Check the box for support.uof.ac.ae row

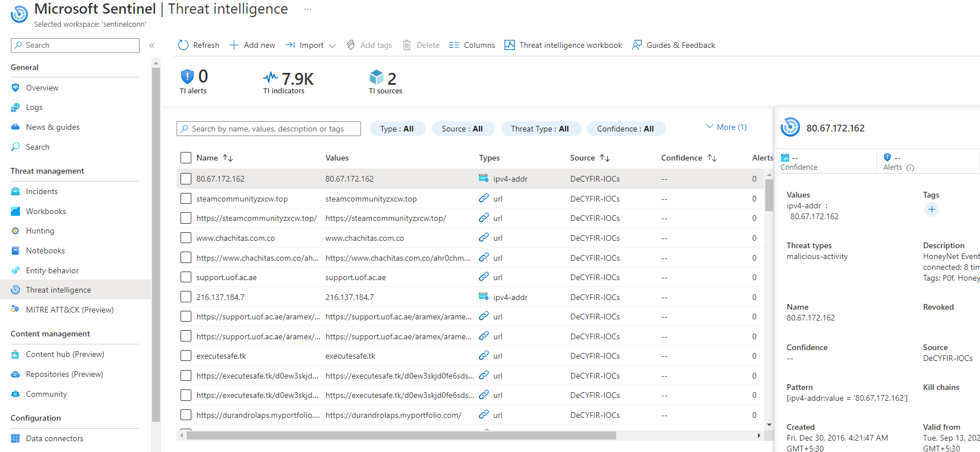(x=186, y=277)
